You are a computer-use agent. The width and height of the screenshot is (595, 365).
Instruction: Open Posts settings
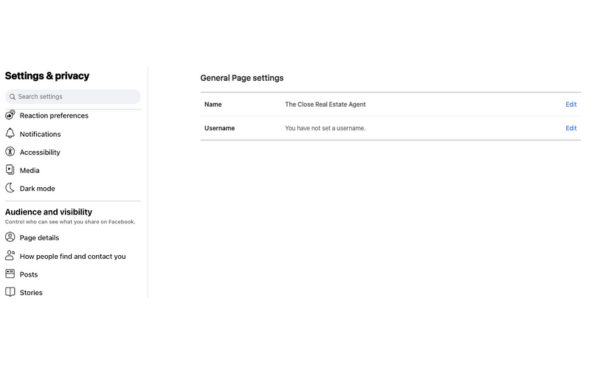coord(29,274)
